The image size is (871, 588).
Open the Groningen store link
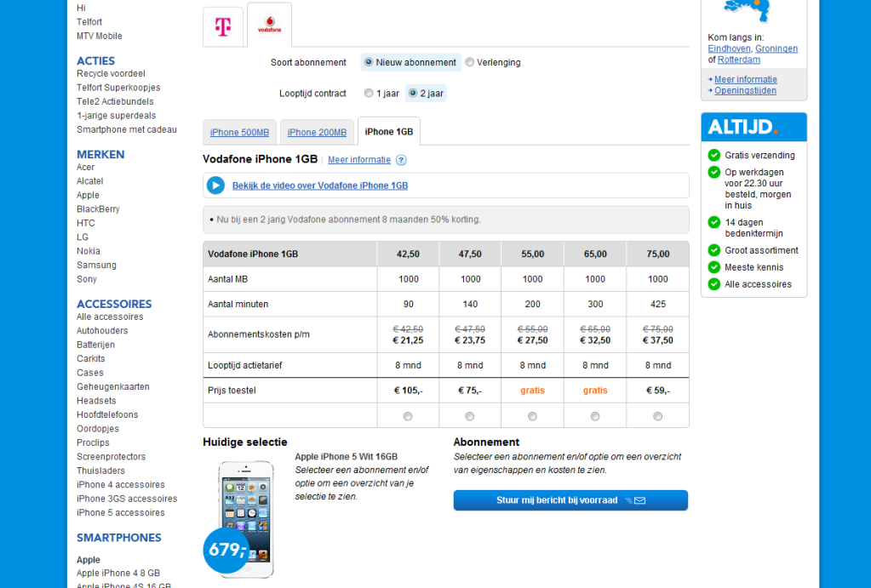click(776, 49)
